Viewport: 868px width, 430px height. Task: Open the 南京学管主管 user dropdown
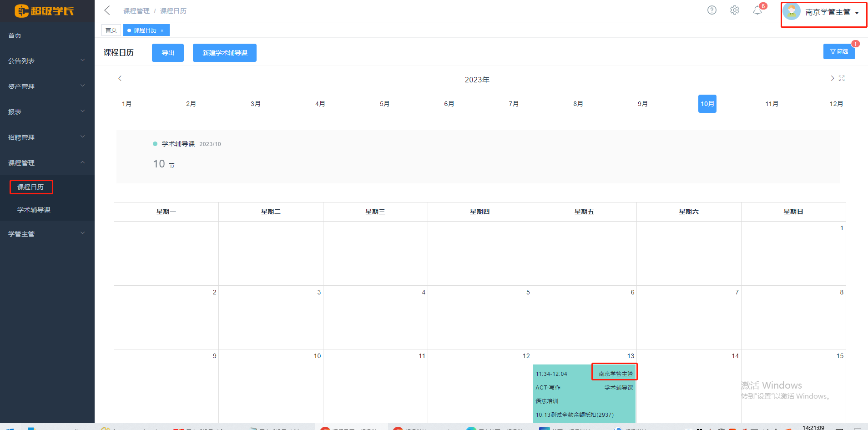tap(824, 12)
